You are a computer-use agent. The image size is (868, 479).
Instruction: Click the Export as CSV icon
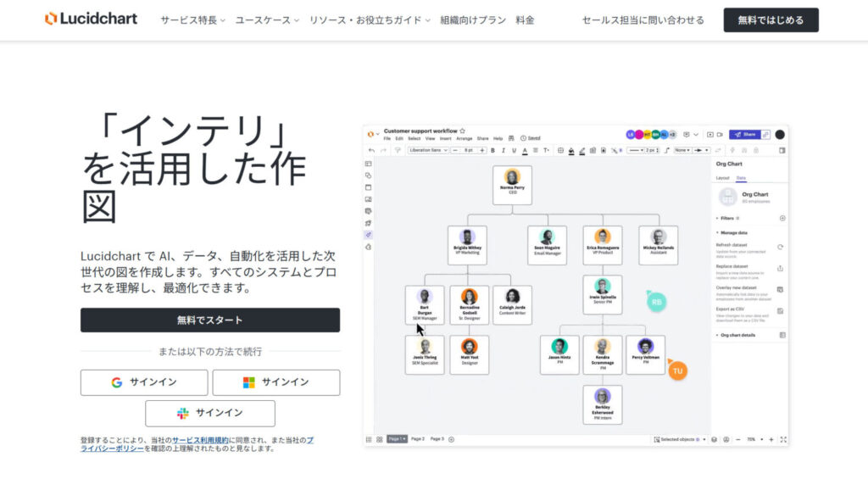tap(780, 311)
